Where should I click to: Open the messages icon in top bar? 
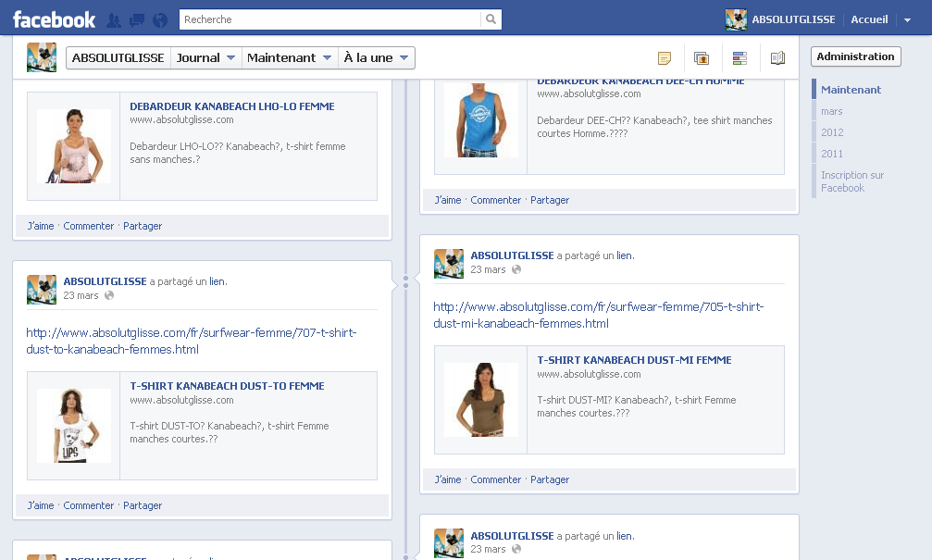137,20
